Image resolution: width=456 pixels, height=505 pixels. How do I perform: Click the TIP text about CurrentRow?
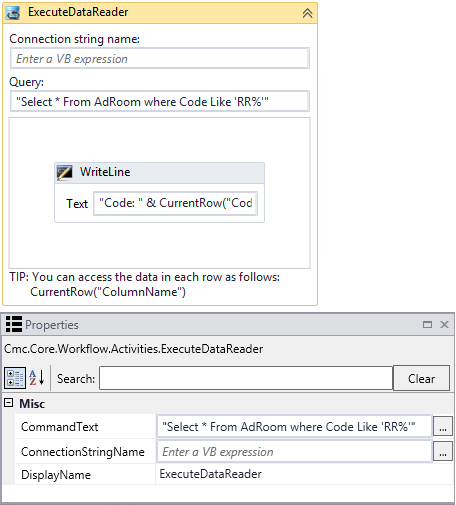pos(144,284)
